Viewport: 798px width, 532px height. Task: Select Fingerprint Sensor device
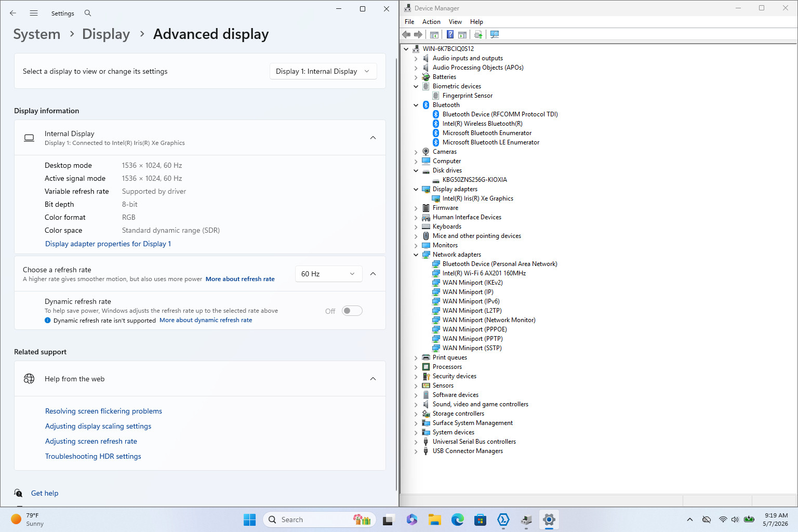click(468, 96)
